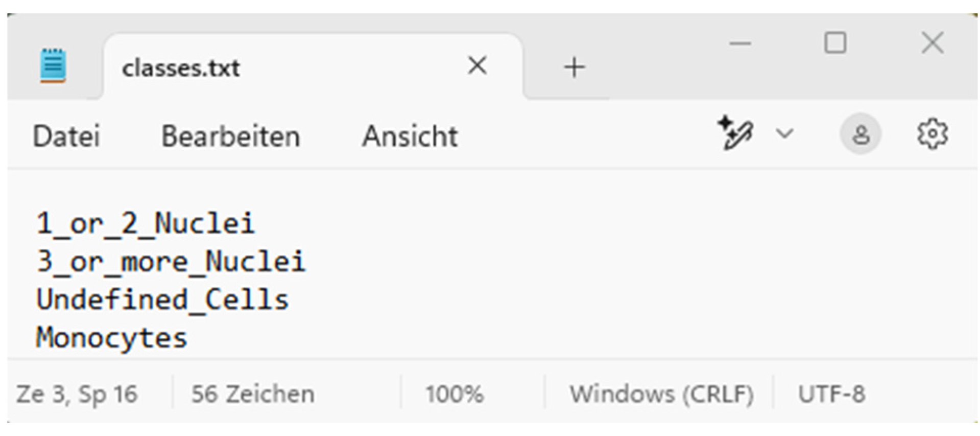
Task: Expand the rewrite options chevron
Action: [x=784, y=134]
